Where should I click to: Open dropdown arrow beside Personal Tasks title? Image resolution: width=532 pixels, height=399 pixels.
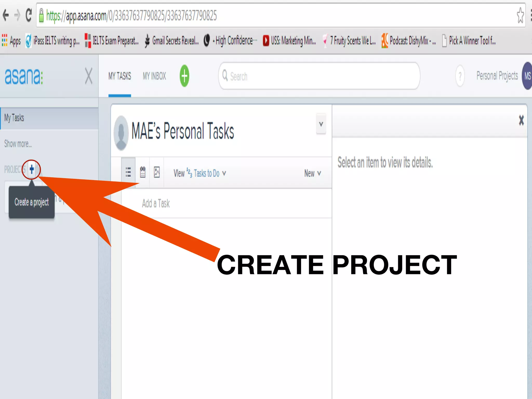pyautogui.click(x=321, y=124)
